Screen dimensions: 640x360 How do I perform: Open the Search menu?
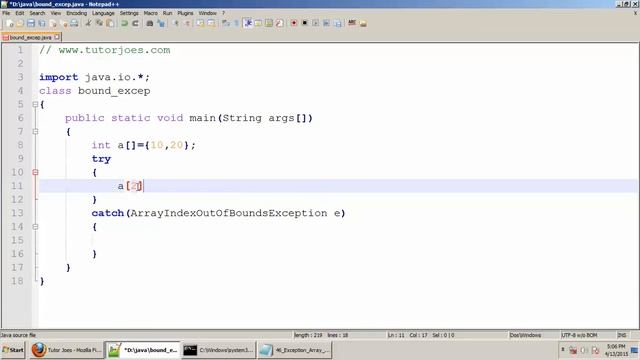tap(37, 13)
